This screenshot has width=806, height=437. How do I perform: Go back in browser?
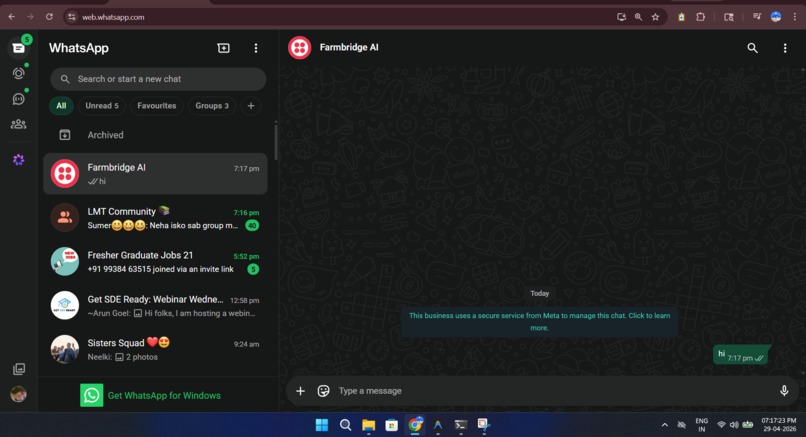[11, 17]
